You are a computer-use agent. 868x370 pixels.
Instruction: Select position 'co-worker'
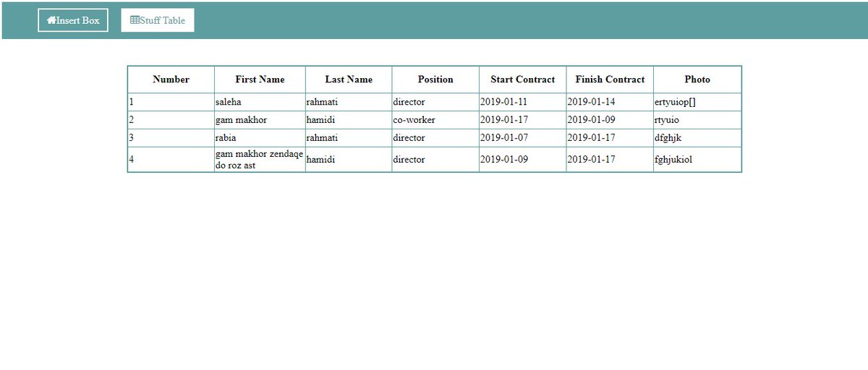point(435,120)
